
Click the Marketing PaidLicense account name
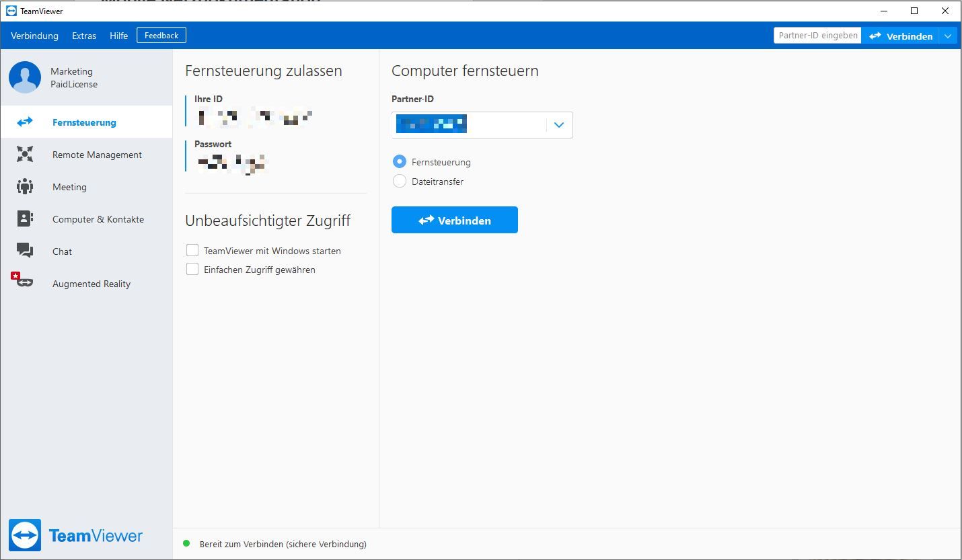click(74, 77)
